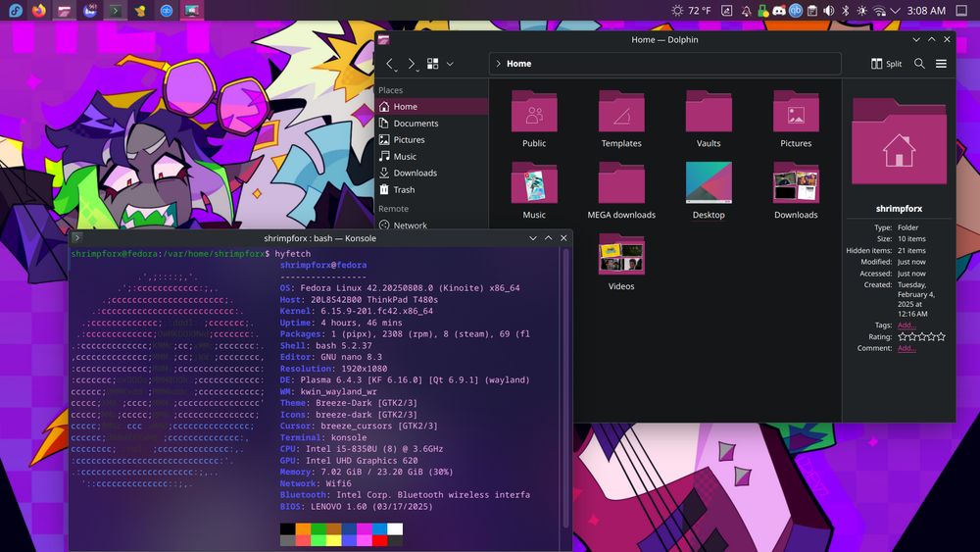Open the notifications bell in system tray
The height and width of the screenshot is (552, 980).
[x=746, y=11]
